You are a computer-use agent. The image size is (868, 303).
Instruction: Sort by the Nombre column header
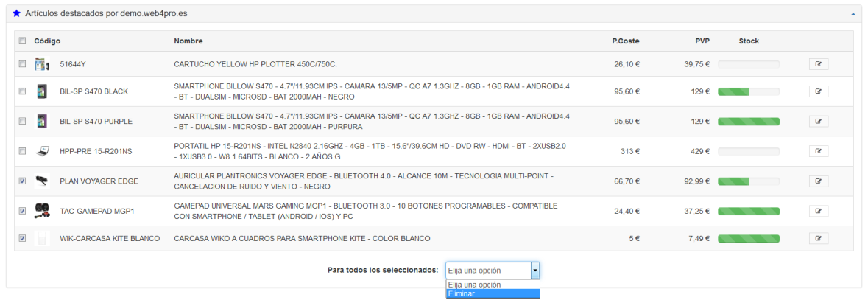click(x=188, y=41)
